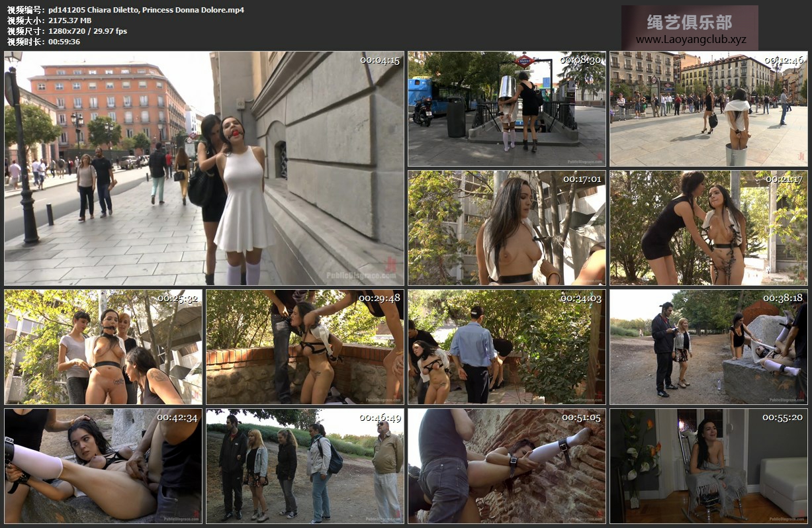Click the frame marked 00:51:05
The image size is (812, 528).
coord(506,466)
